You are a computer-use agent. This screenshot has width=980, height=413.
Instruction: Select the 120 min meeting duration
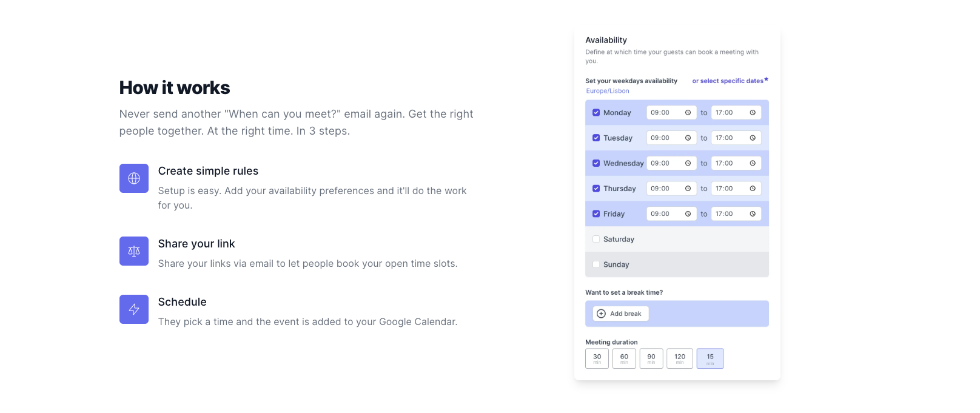[x=680, y=358]
